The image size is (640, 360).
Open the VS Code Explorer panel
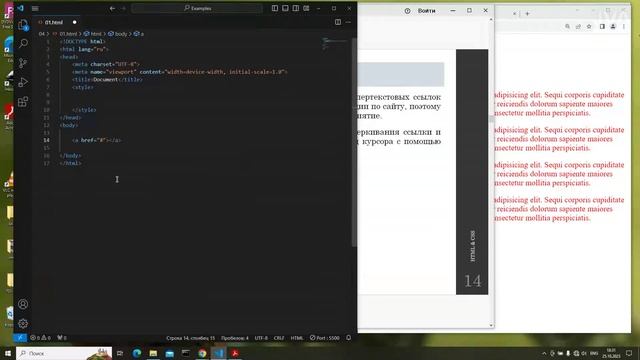(23, 25)
